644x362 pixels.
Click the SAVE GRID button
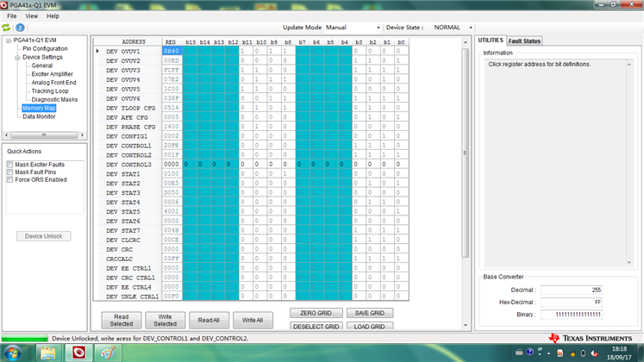370,313
